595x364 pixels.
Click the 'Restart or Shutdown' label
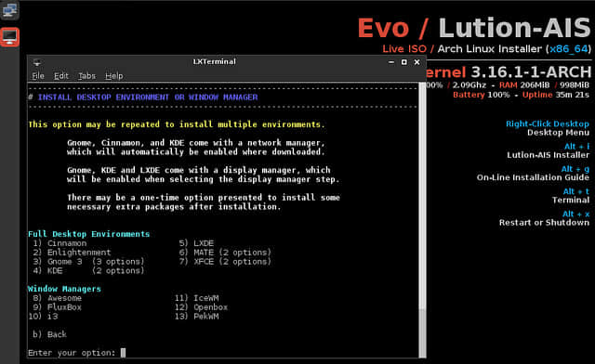pyautogui.click(x=544, y=223)
